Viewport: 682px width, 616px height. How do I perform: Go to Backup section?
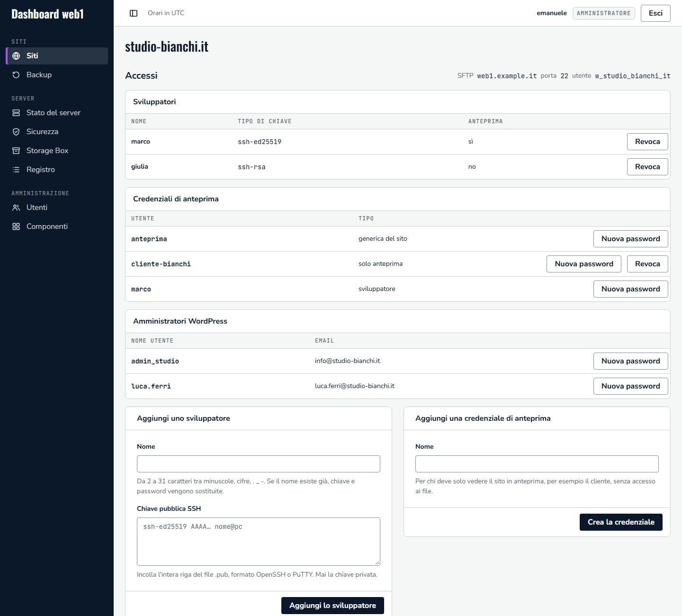[57, 75]
